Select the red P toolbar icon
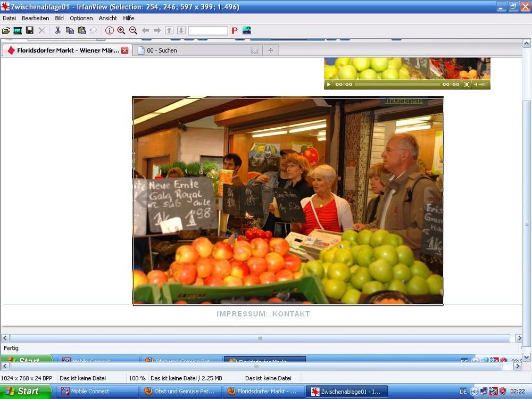This screenshot has width=532, height=399. coord(234,30)
